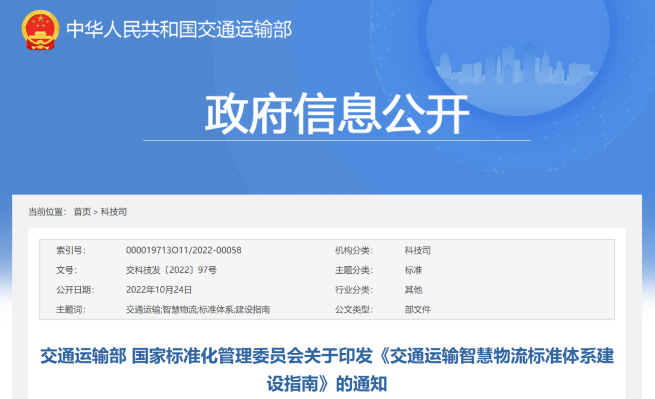Viewport: 655px width, 399px height.
Task: Click the 部文件 value for 公文类型
Action: (417, 310)
